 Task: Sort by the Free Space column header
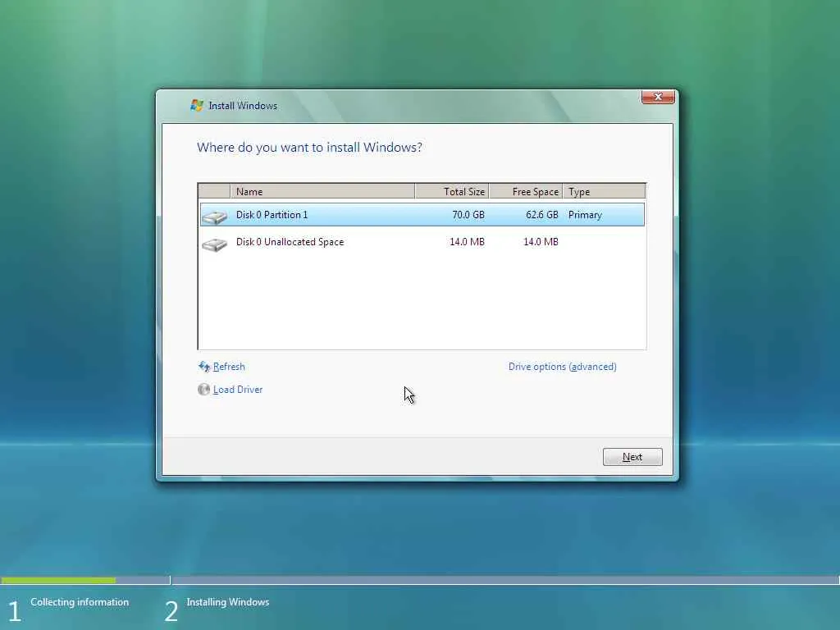click(526, 191)
